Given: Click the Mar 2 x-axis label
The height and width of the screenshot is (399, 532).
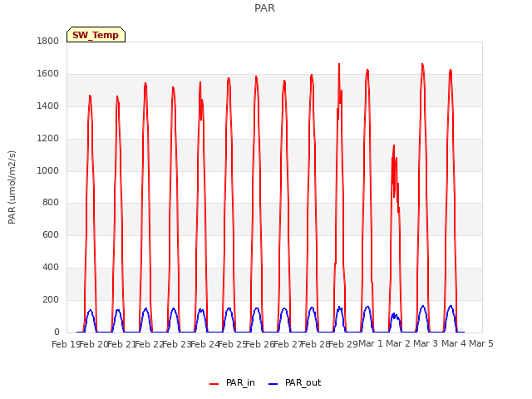Looking at the screenshot, I should pyautogui.click(x=398, y=343).
